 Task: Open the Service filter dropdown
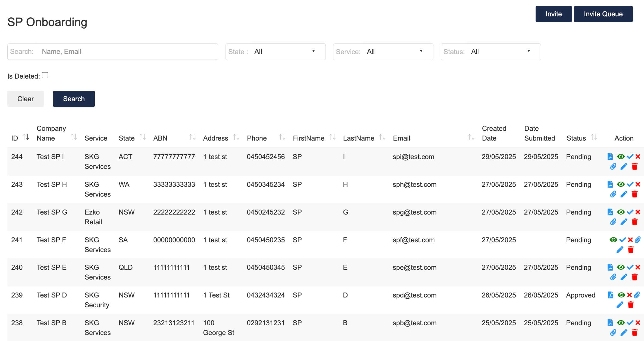[x=383, y=52]
